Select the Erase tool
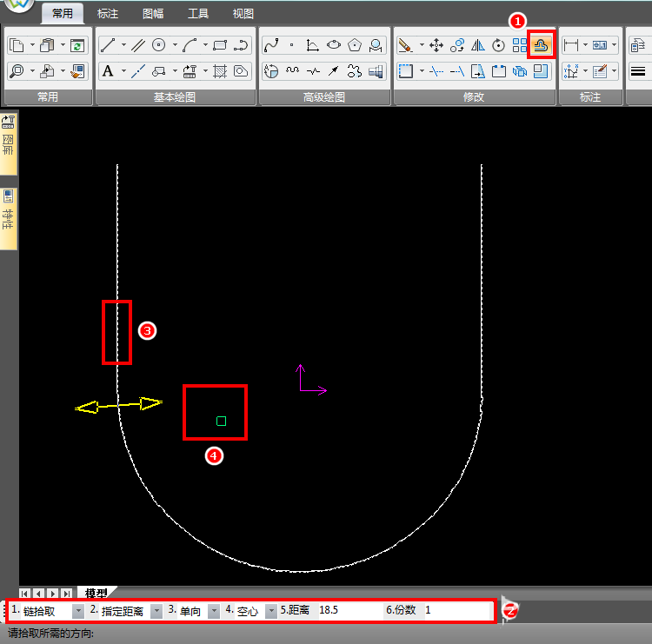652x644 pixels. 405,45
